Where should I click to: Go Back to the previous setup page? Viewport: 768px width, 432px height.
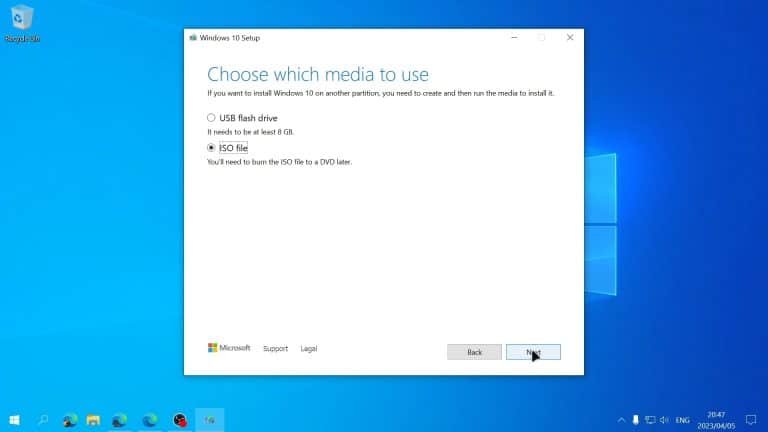[474, 352]
